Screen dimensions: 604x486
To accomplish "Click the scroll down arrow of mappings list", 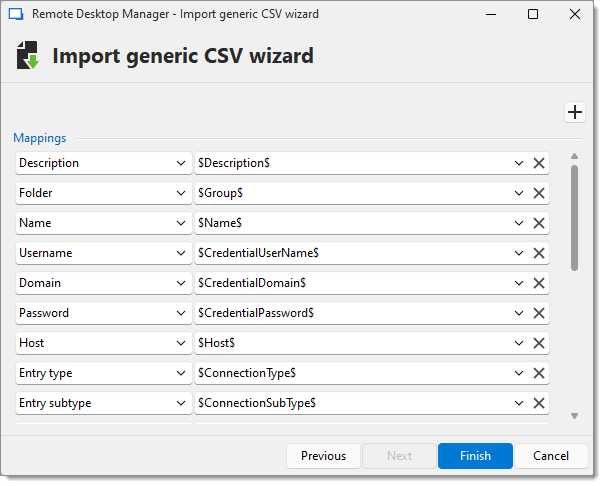I will tap(574, 415).
